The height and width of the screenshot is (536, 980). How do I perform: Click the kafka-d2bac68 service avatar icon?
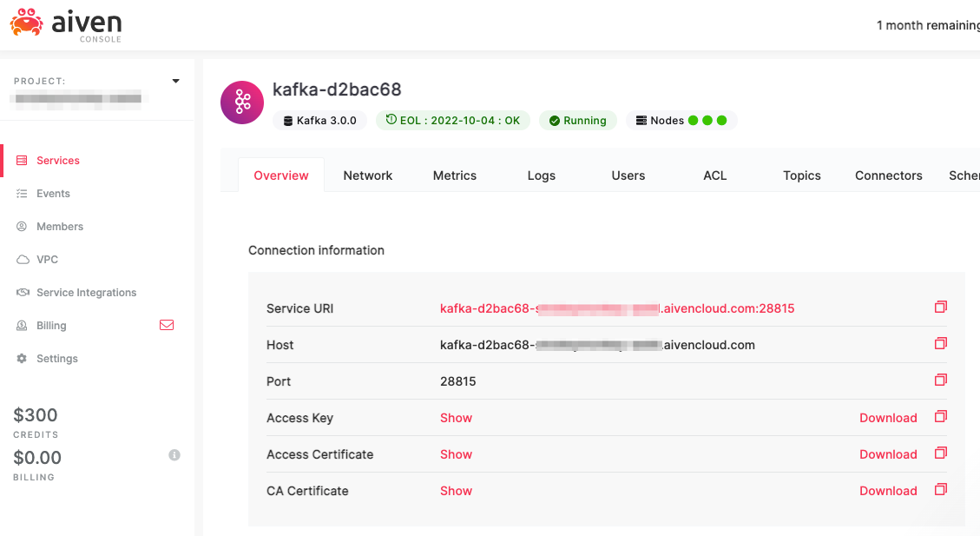(241, 102)
